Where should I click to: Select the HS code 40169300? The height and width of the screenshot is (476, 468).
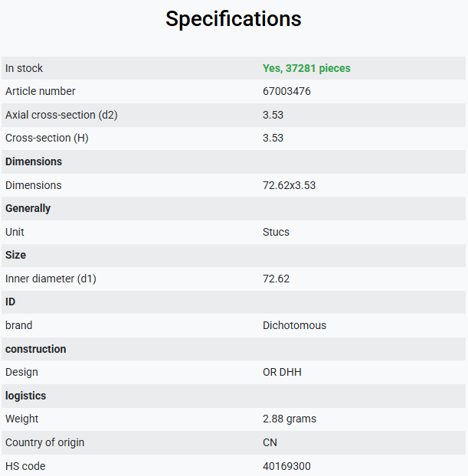click(286, 467)
